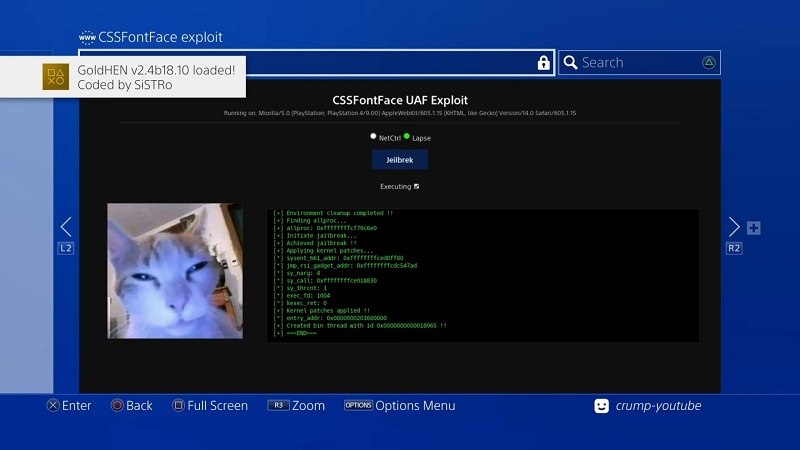Click the GoldHEN notification icon
This screenshot has height=450, width=800.
point(56,77)
